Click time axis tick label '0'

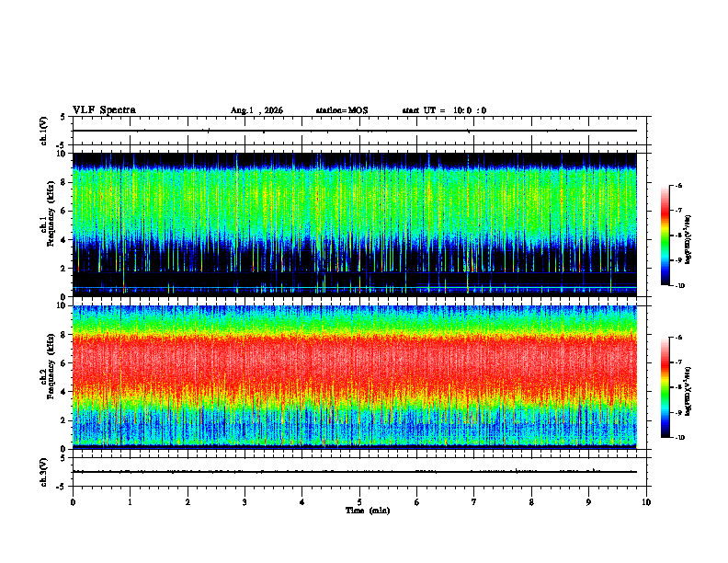73,502
